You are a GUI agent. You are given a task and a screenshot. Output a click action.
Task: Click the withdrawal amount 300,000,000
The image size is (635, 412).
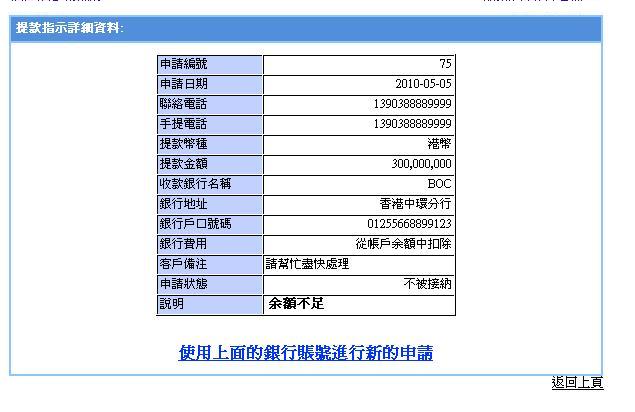(x=422, y=164)
